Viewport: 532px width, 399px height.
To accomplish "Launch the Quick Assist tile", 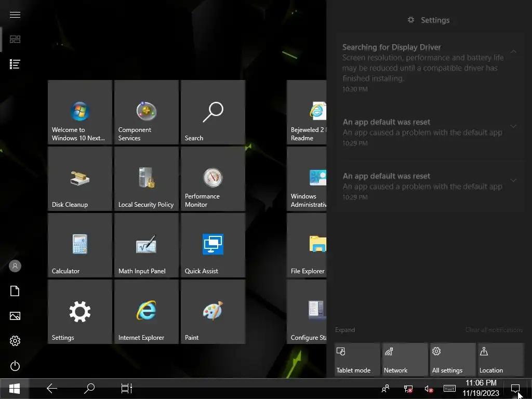I will (x=212, y=245).
